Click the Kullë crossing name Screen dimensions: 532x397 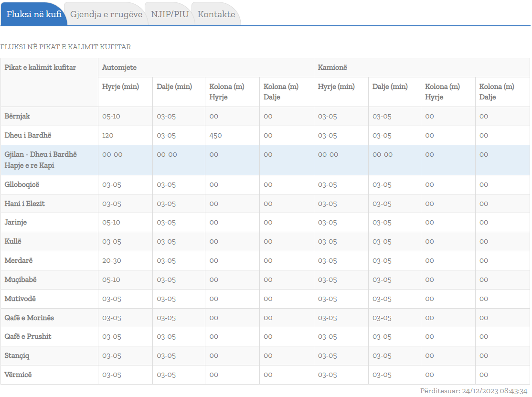[x=13, y=241]
